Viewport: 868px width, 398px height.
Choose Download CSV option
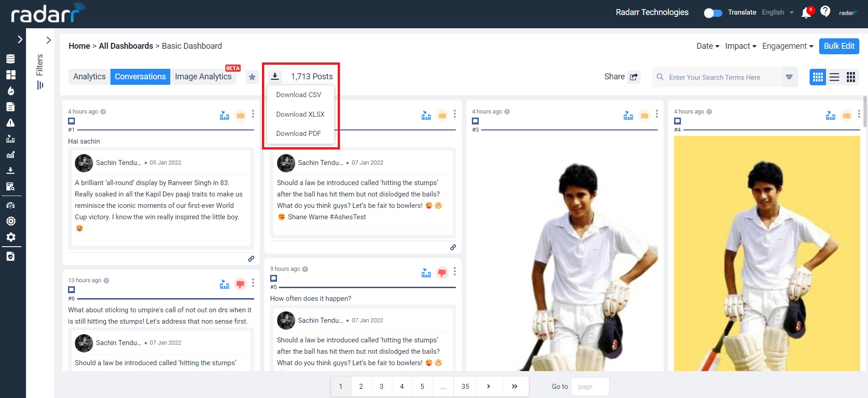tap(298, 95)
